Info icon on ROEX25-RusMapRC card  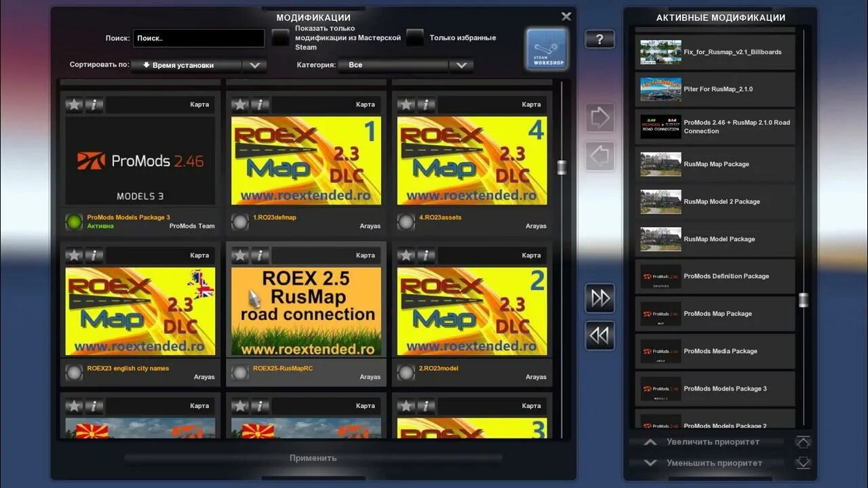point(260,256)
